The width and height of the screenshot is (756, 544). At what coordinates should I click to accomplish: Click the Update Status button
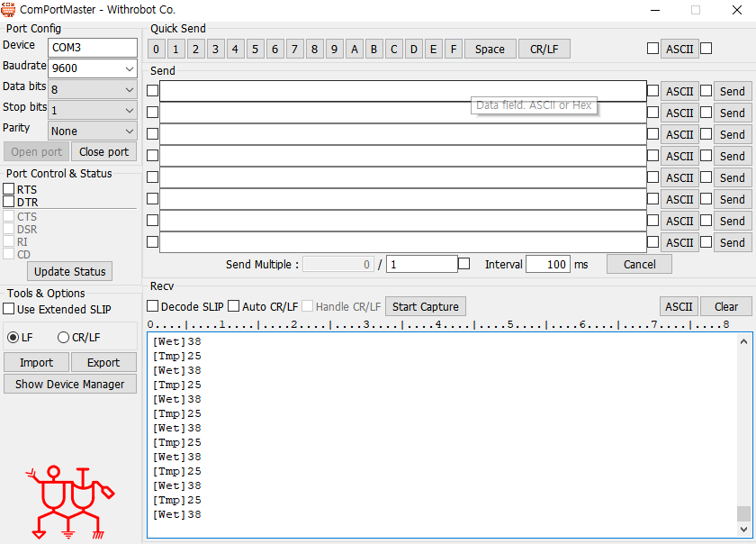pos(70,271)
